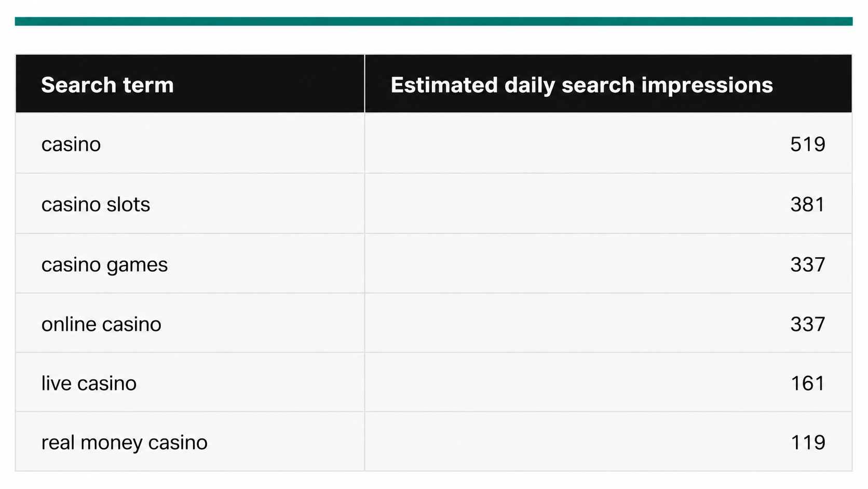Click the 161 impressions value

808,383
